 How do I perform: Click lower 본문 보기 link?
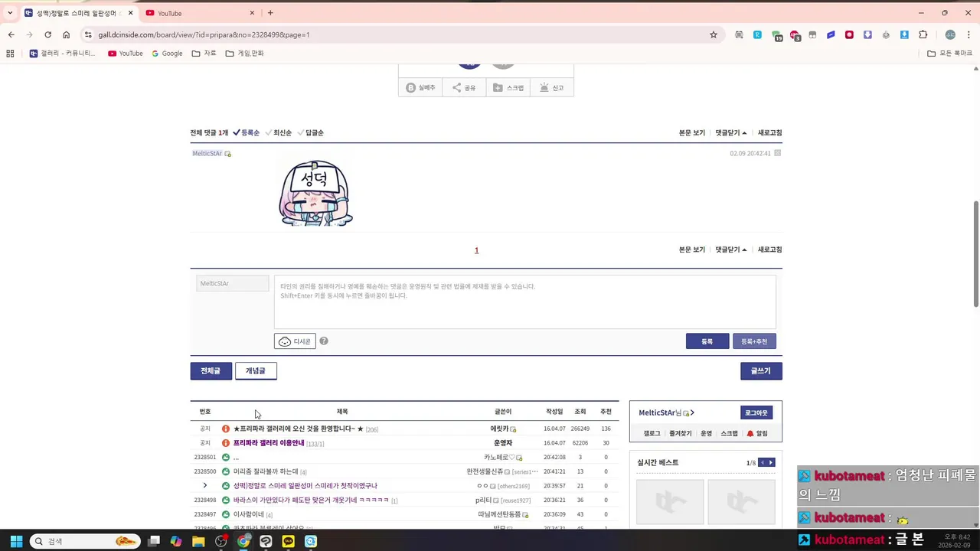[x=692, y=249]
